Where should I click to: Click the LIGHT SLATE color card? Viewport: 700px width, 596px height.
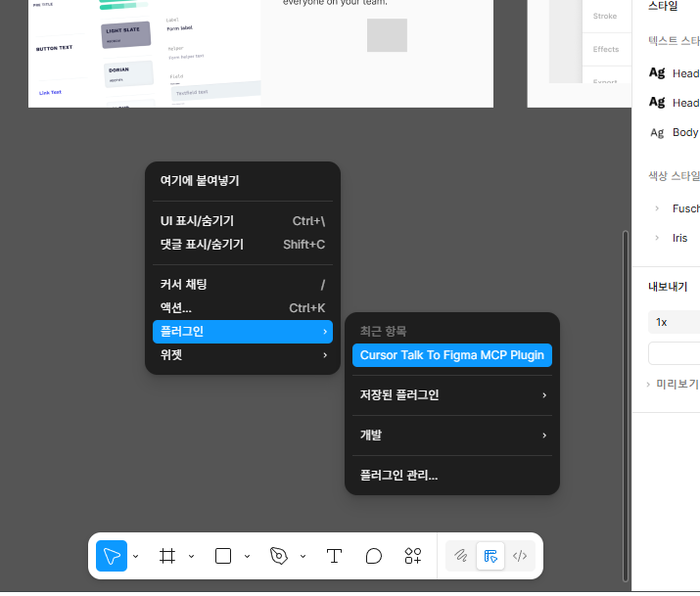(126, 34)
